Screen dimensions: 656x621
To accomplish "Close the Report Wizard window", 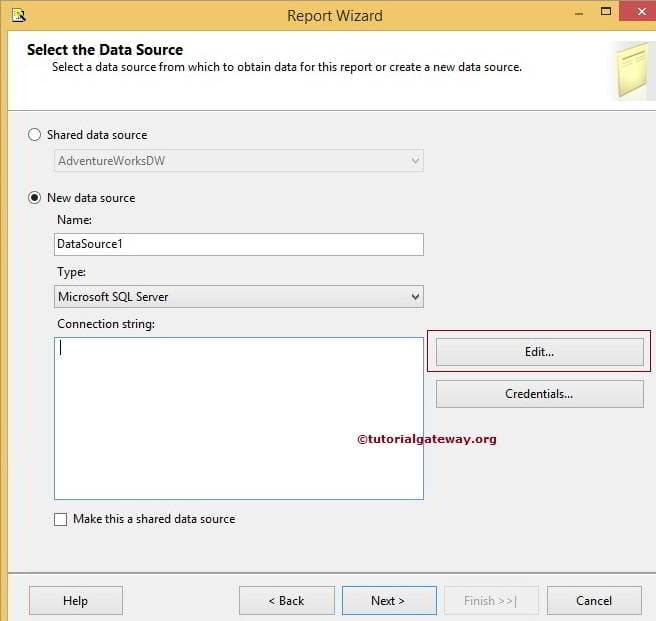I will (x=640, y=11).
